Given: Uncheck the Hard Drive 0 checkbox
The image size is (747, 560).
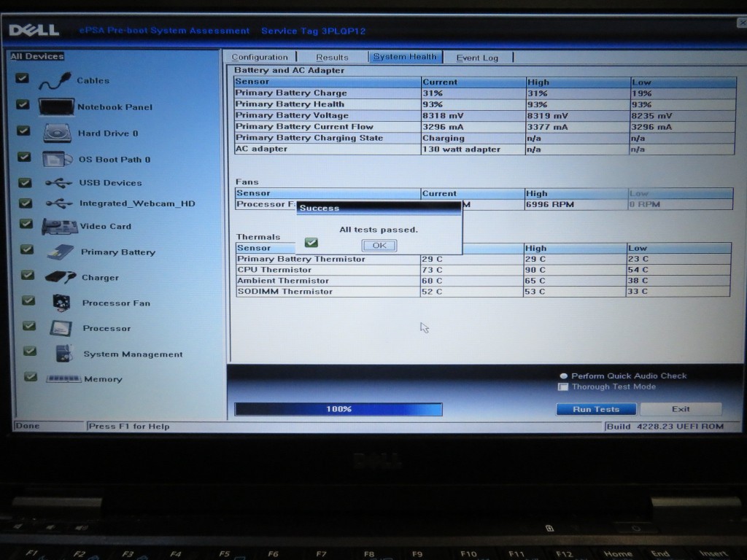Looking at the screenshot, I should (23, 131).
